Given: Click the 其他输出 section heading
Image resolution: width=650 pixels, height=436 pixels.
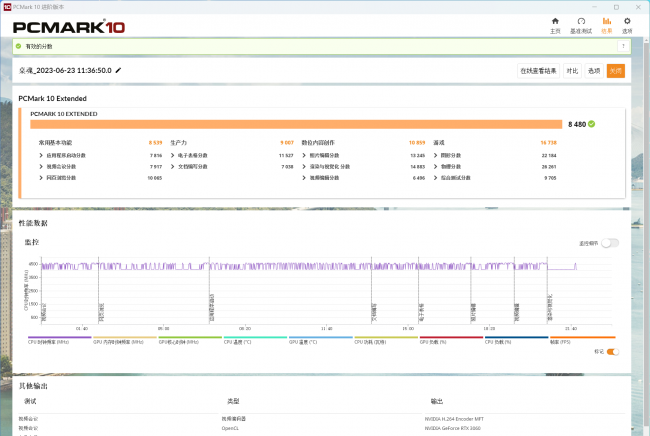Looking at the screenshot, I should pyautogui.click(x=33, y=386).
